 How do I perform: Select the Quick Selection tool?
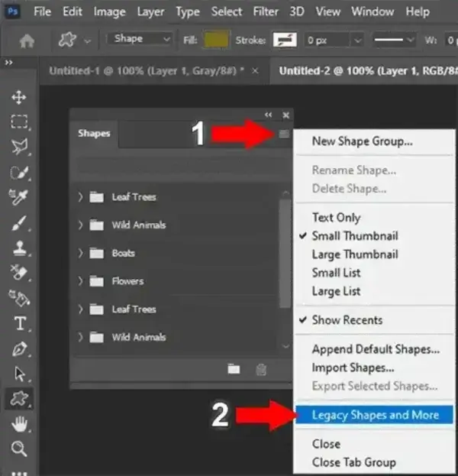click(19, 173)
